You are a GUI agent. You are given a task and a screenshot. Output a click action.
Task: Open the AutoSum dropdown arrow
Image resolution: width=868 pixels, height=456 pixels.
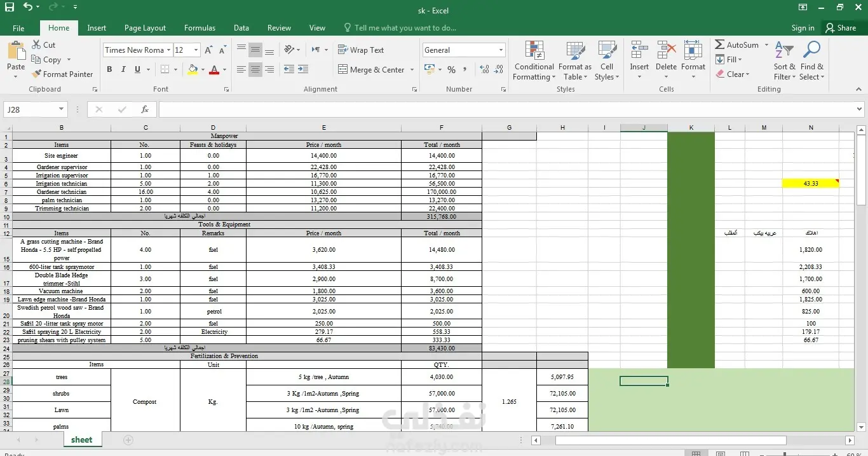tap(766, 45)
